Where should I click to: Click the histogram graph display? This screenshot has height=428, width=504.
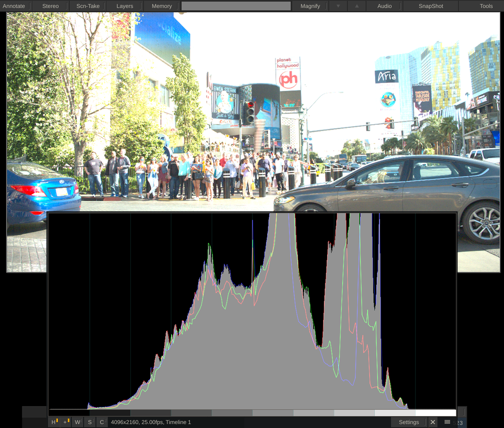click(252, 311)
